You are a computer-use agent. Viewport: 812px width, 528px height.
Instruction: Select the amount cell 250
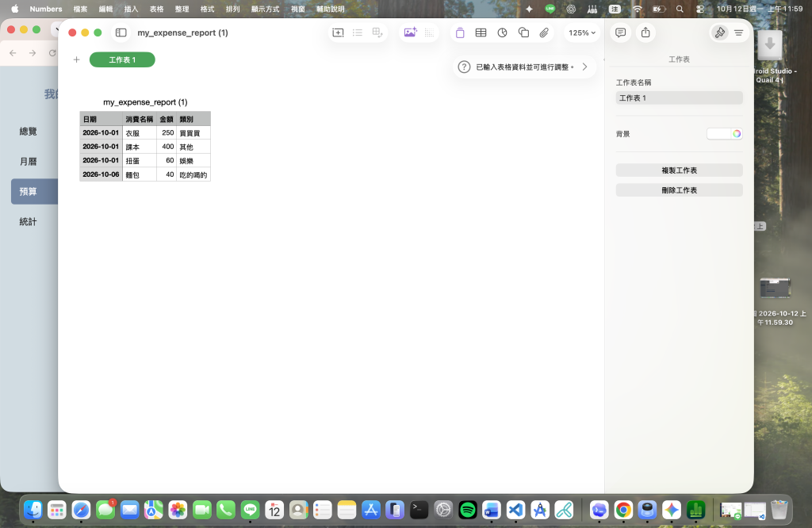(x=167, y=133)
